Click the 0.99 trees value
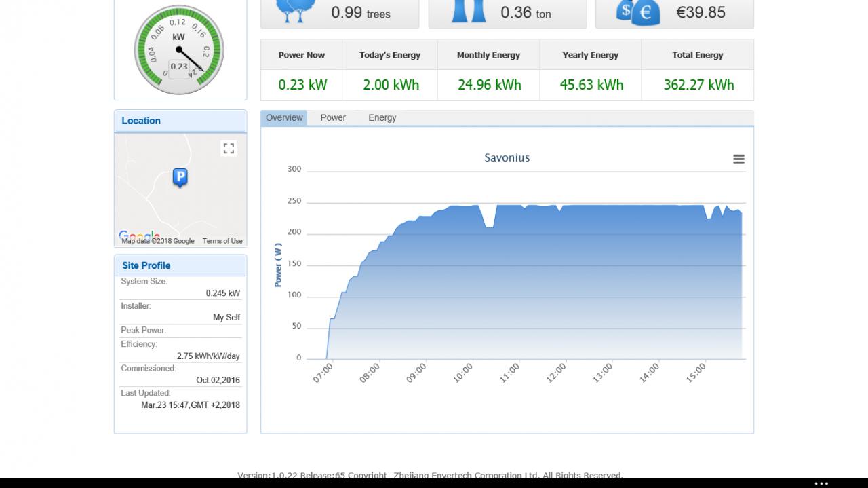This screenshot has width=868, height=488. 361,12
